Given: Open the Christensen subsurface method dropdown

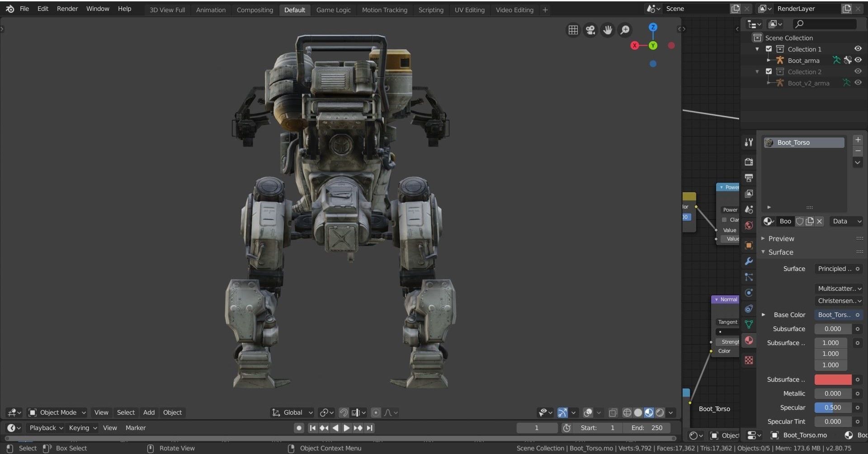Looking at the screenshot, I should pos(839,301).
